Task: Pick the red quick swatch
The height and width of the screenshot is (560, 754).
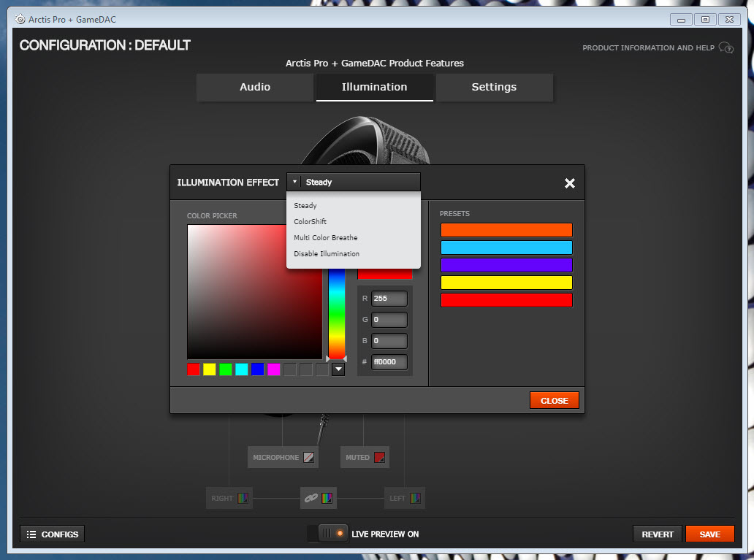Action: point(194,369)
